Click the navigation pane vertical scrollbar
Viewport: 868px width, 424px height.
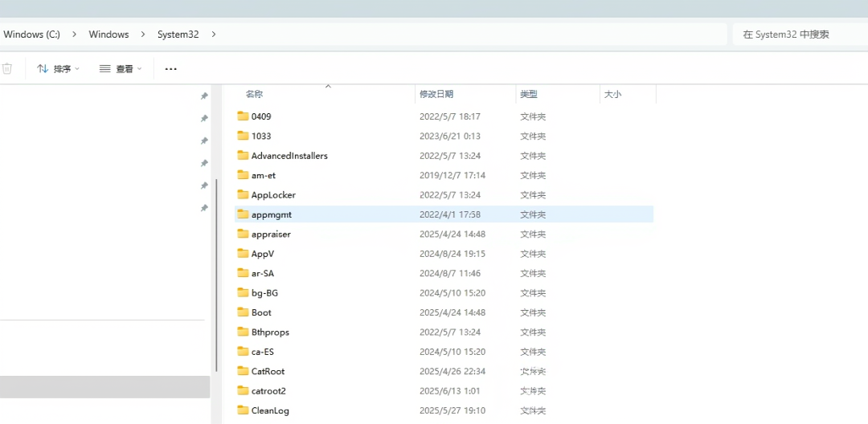216,275
